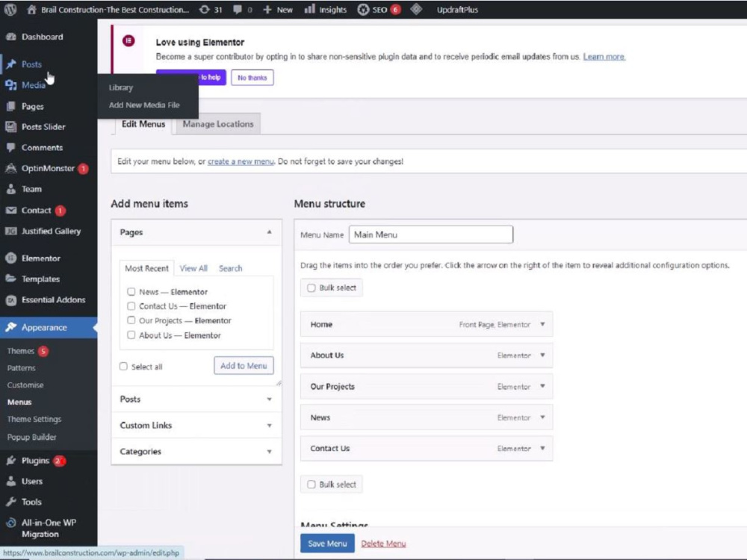Click the Elementor logo in the notice

(x=128, y=41)
